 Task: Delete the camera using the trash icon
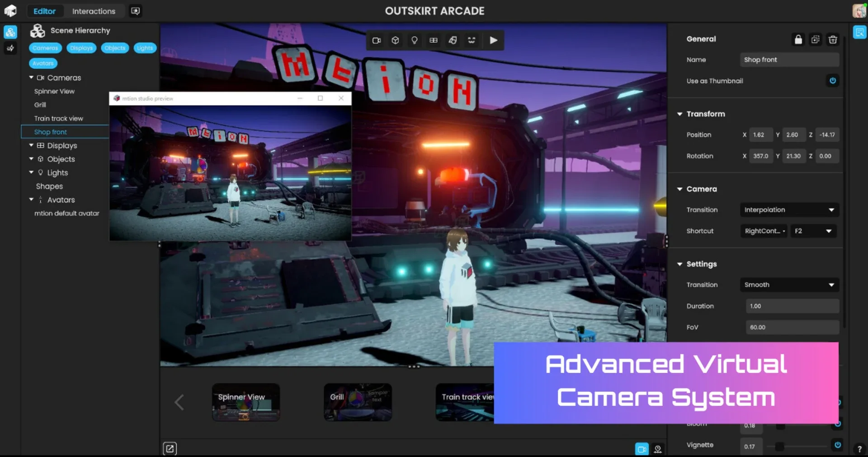click(833, 39)
